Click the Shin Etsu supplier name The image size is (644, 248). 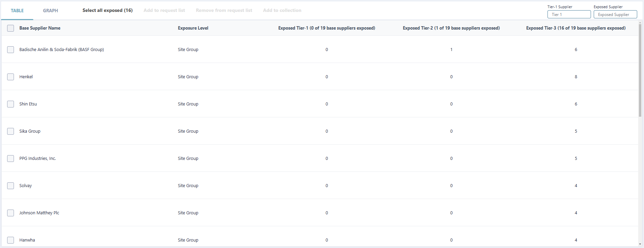click(x=28, y=104)
